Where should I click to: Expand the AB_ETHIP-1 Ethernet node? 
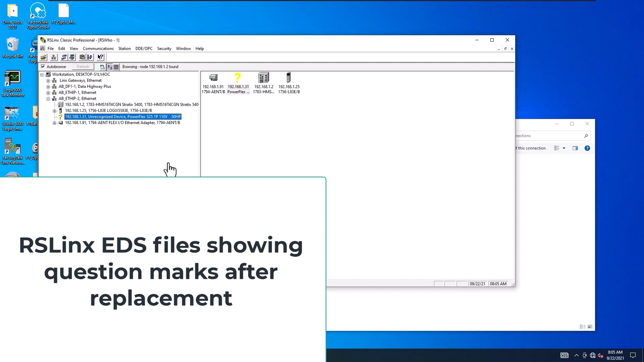coord(48,93)
